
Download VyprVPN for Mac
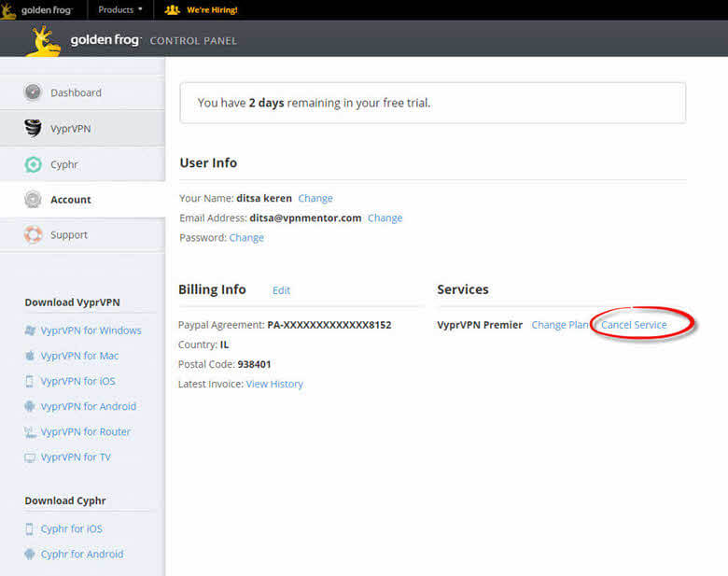pyautogui.click(x=79, y=356)
